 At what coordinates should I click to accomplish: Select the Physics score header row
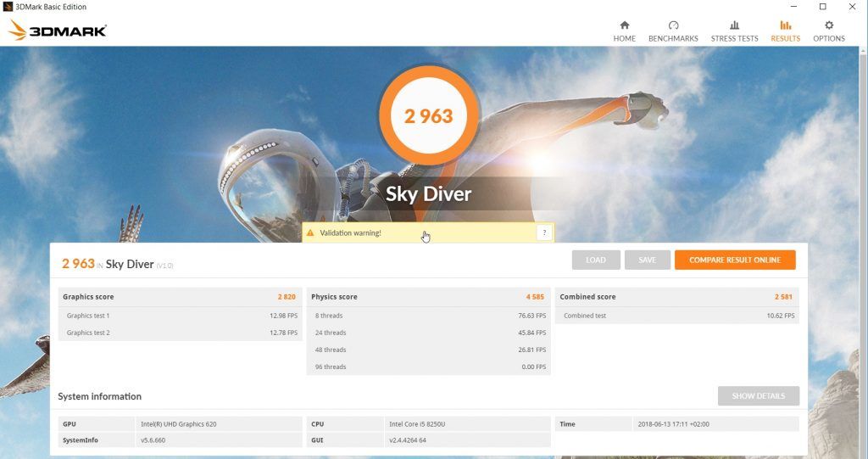428,297
